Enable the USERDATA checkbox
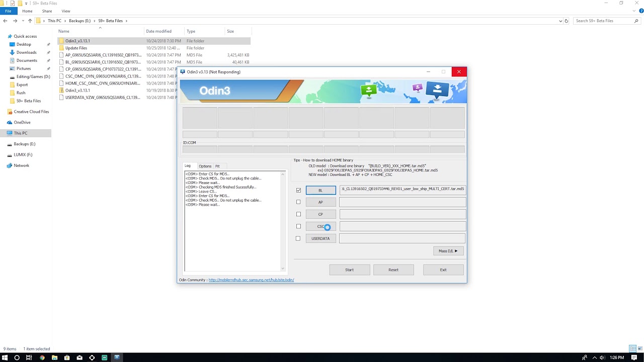The height and width of the screenshot is (362, 644). click(298, 238)
